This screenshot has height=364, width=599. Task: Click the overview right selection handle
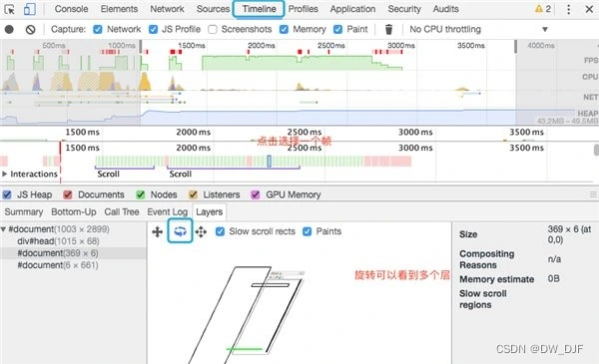pos(516,47)
